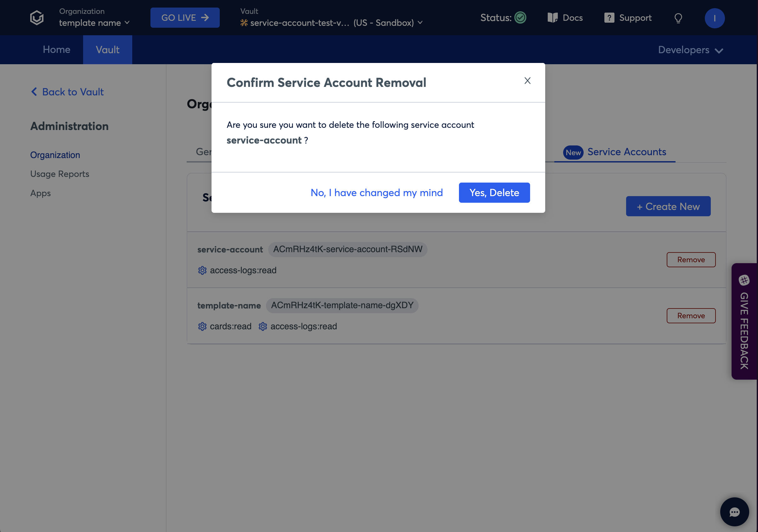
Task: Click the green status checkmark icon
Action: pos(520,18)
